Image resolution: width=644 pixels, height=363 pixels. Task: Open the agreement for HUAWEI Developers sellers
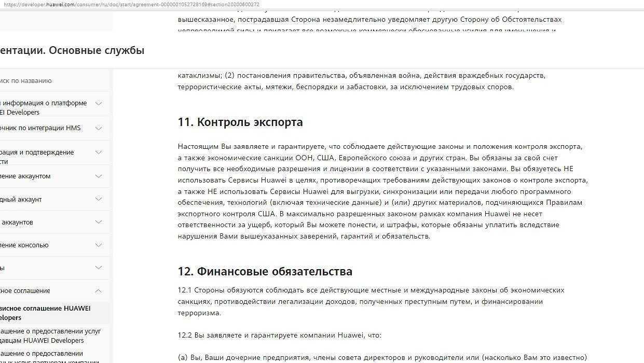pos(50,336)
